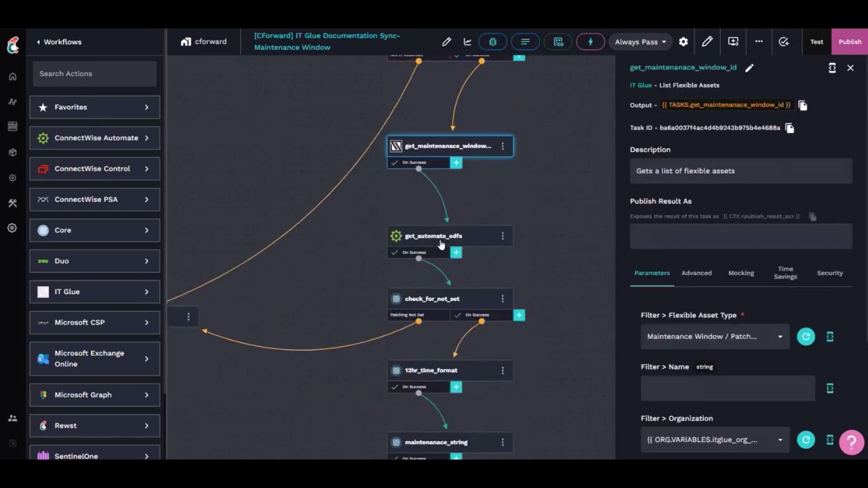Open the calendar grid icon in left rail

12,127
